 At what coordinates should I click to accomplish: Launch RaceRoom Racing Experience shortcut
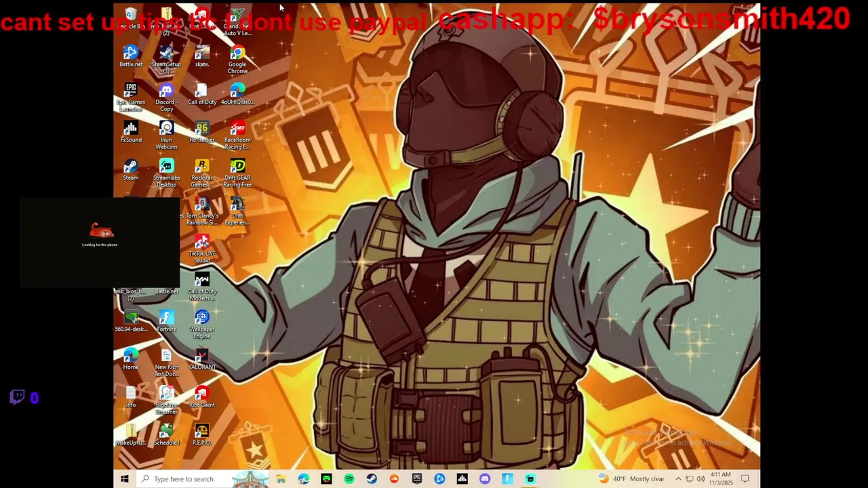tap(237, 136)
